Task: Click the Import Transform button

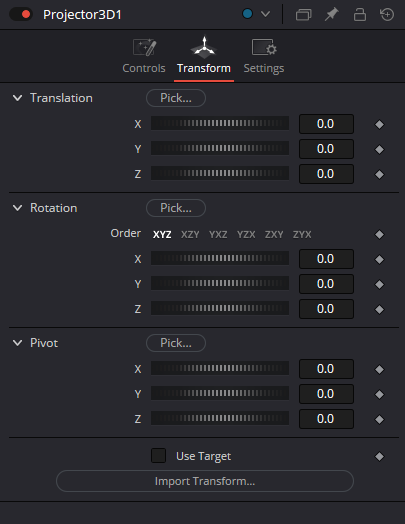Action: pyautogui.click(x=205, y=481)
